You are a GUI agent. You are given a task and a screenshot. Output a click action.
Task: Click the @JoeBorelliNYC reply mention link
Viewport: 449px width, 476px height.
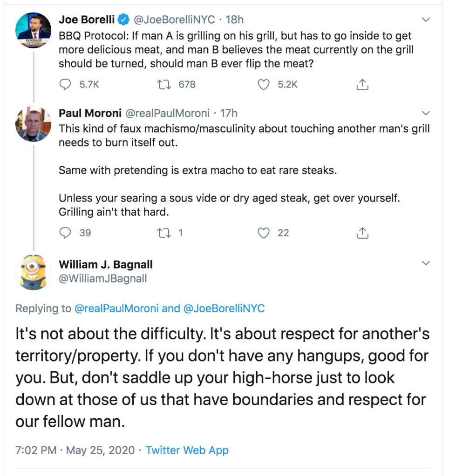tap(224, 308)
